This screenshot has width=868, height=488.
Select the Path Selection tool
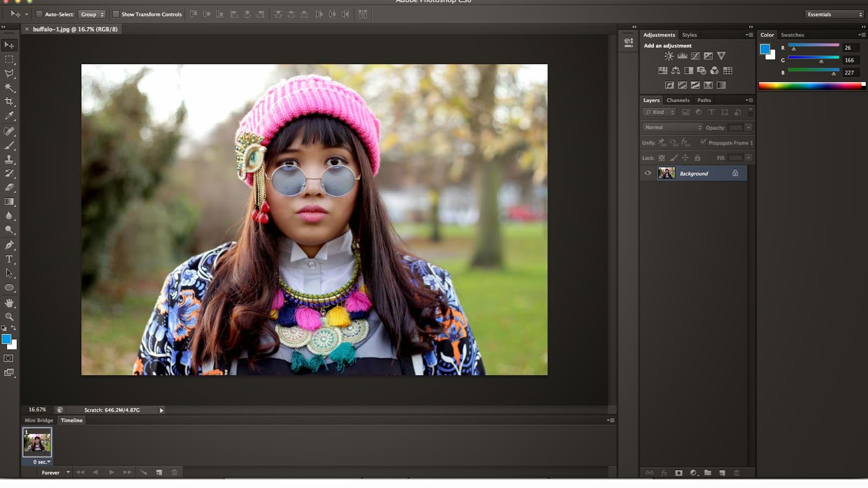point(9,274)
